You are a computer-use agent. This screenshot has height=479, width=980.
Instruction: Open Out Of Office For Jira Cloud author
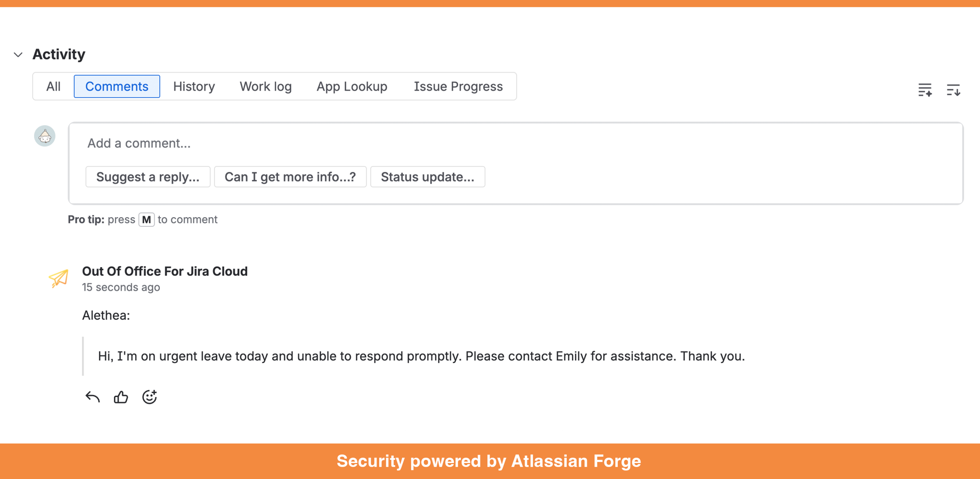click(165, 271)
